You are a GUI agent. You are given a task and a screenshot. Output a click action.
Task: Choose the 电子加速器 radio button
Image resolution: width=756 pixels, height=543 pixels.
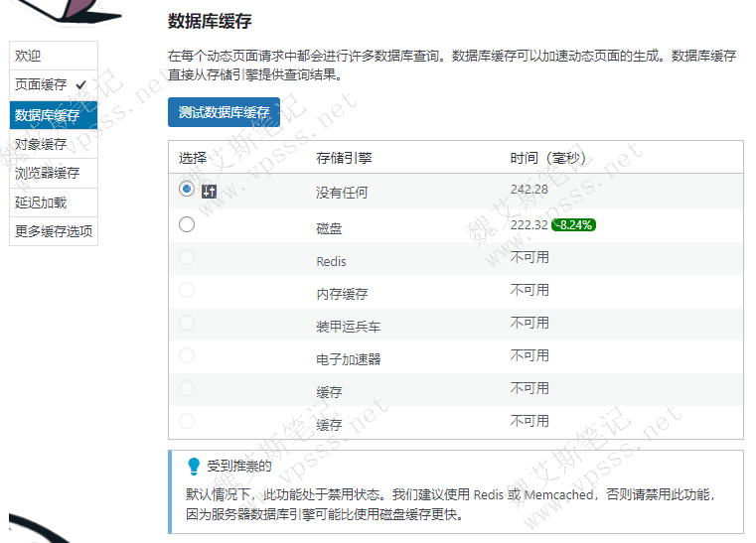point(187,356)
